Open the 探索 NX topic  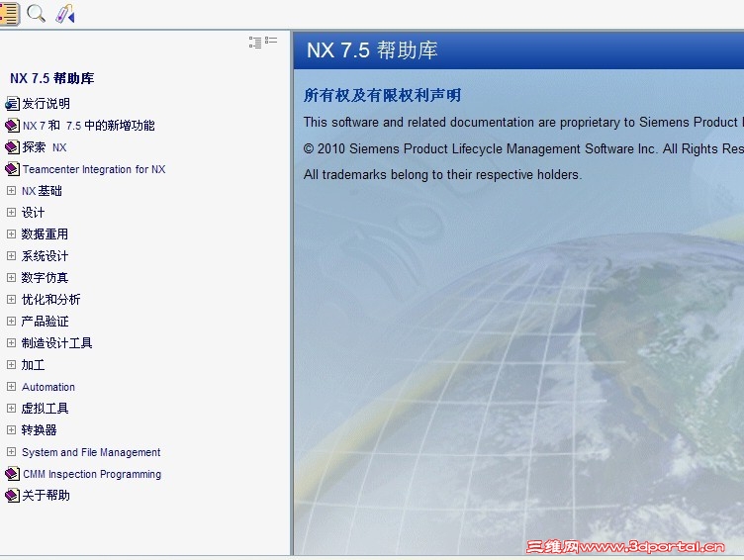tap(45, 147)
